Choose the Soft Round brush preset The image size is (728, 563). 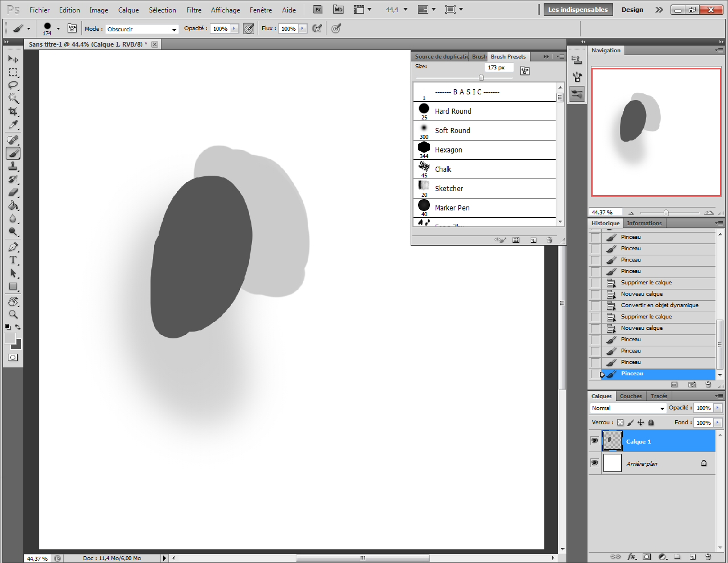click(x=452, y=130)
